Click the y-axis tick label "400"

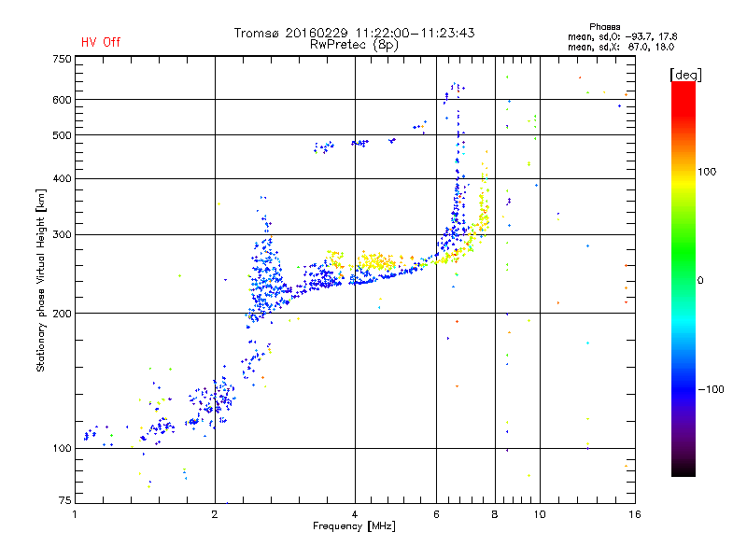(x=62, y=178)
